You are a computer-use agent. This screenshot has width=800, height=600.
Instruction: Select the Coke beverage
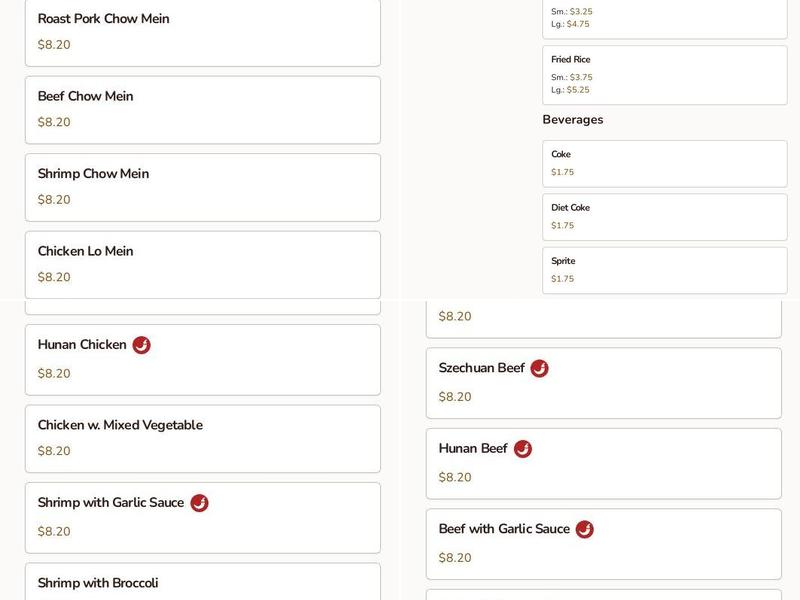[664, 163]
